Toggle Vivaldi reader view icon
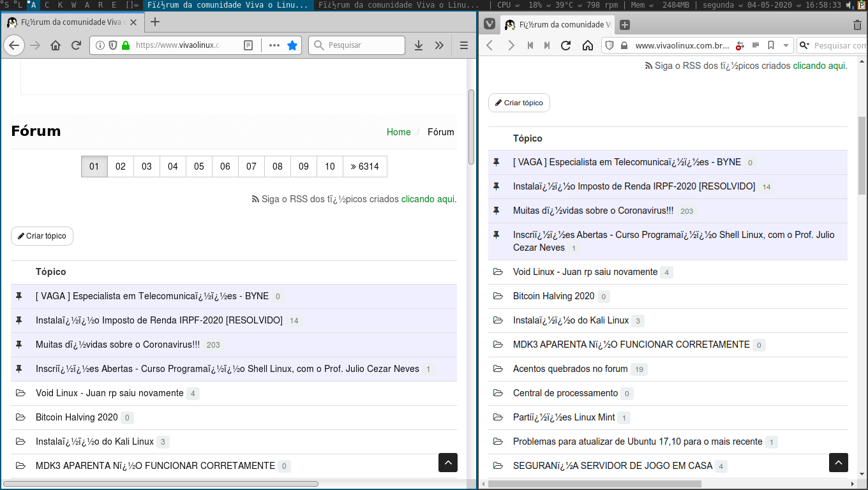Screen dimensions: 868x490 coord(756,45)
